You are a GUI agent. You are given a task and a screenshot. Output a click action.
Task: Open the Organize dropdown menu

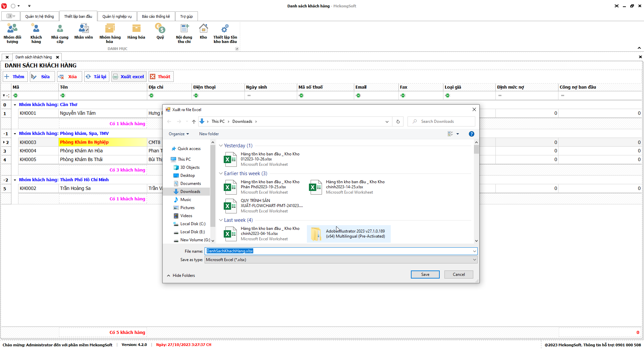(179, 134)
